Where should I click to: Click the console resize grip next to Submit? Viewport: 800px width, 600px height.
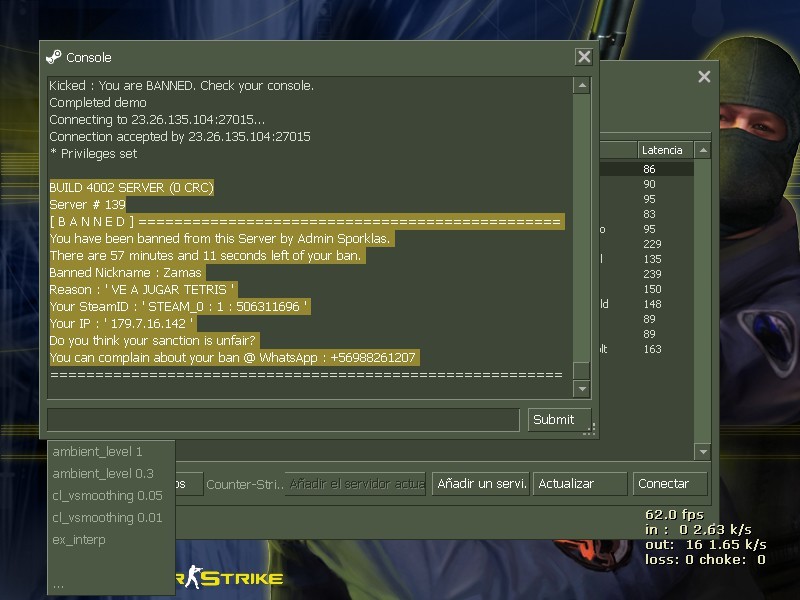coord(591,429)
